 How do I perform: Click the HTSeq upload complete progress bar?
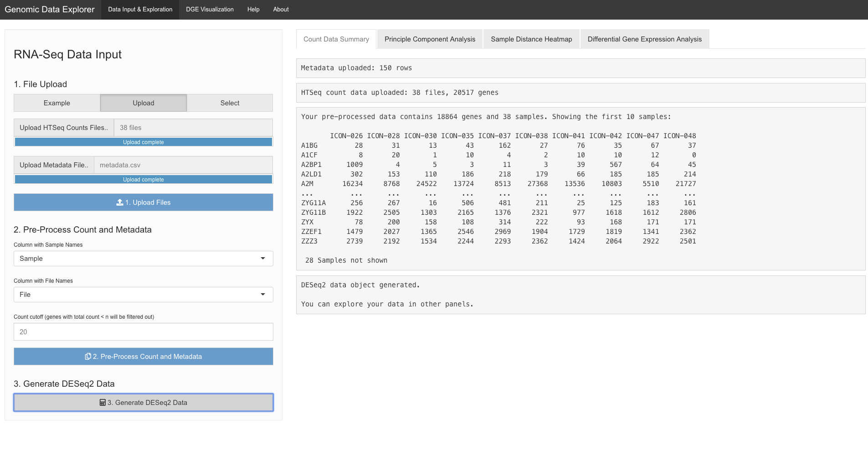(144, 142)
